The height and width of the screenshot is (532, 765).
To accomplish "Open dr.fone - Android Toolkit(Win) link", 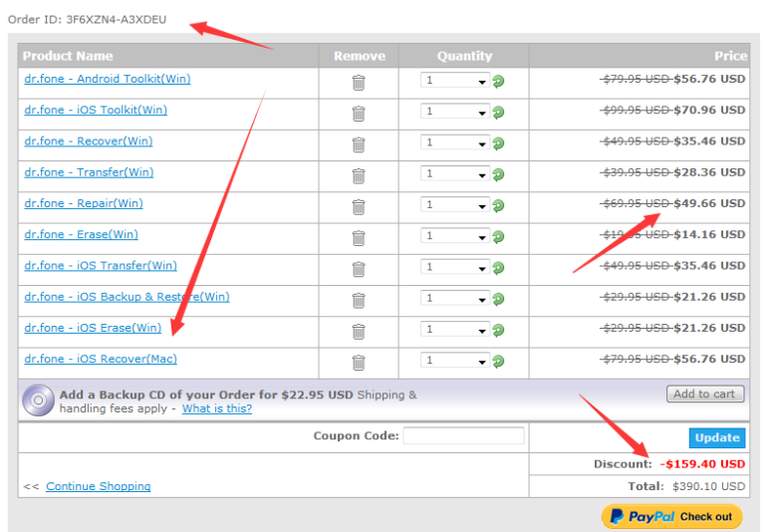I will (x=108, y=79).
